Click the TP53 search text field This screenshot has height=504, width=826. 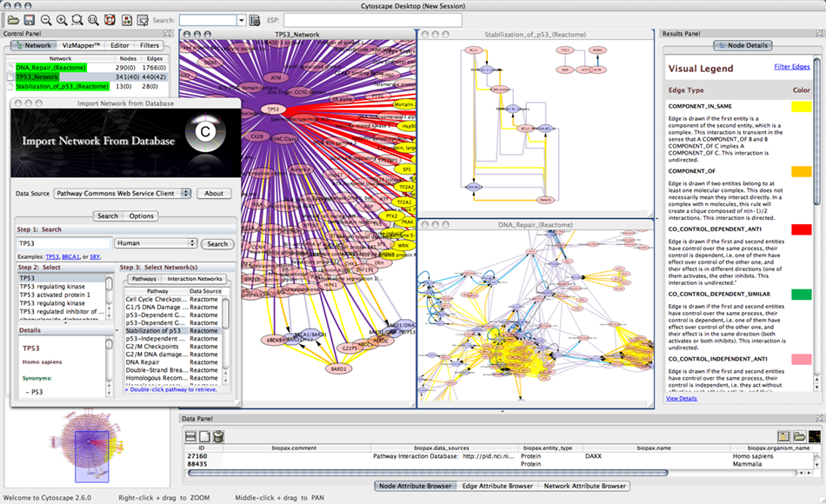tap(64, 243)
